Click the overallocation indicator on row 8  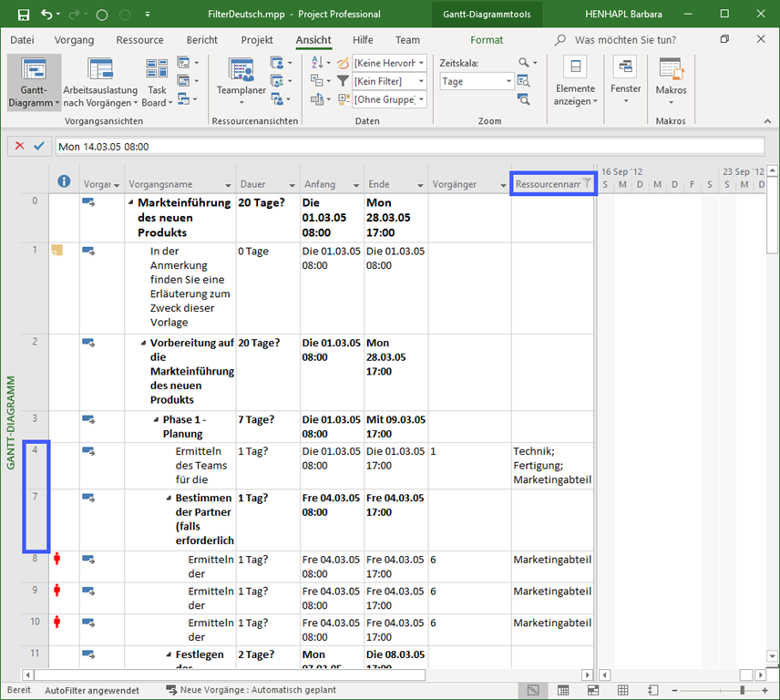coord(57,560)
